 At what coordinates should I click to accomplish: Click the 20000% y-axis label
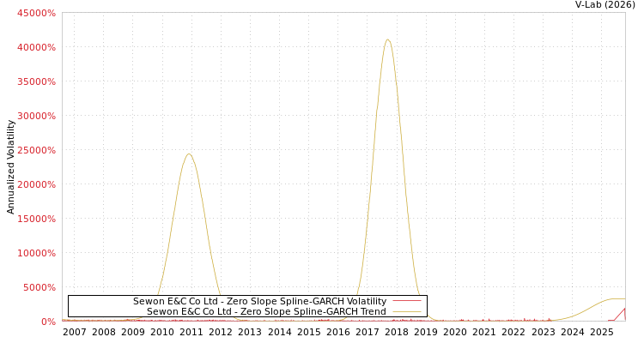coord(36,184)
